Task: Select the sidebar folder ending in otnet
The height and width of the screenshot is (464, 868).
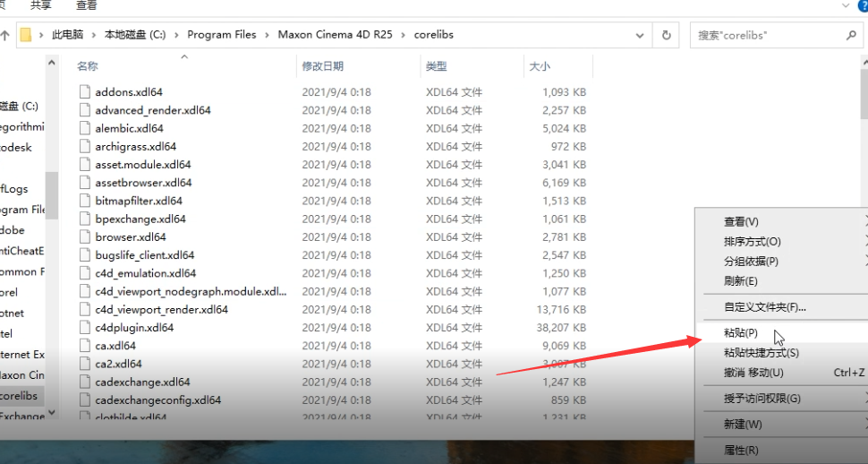Action: point(13,314)
